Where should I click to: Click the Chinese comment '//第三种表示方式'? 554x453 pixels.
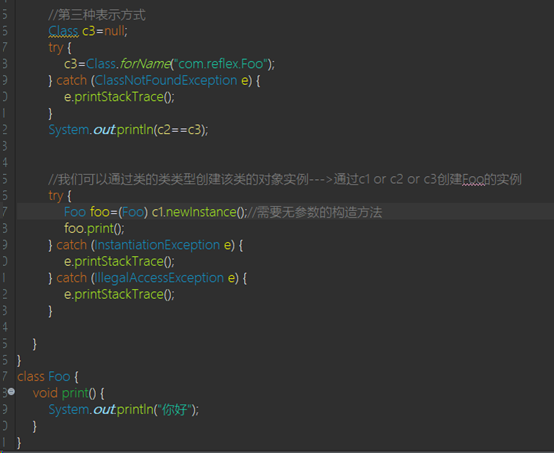click(97, 15)
